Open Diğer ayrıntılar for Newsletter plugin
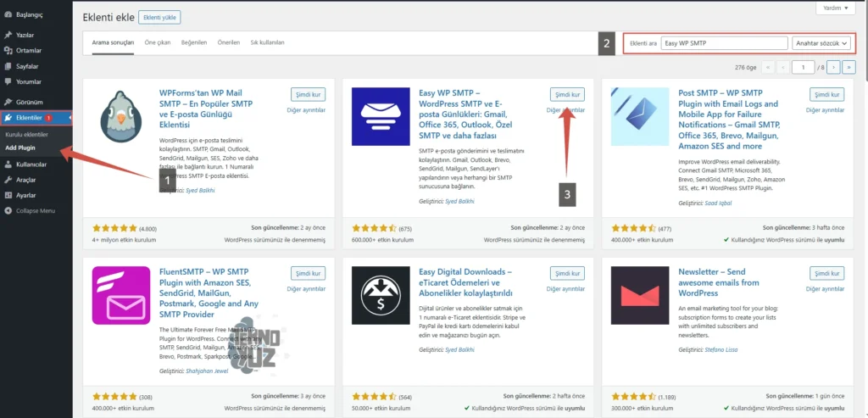 click(x=826, y=289)
